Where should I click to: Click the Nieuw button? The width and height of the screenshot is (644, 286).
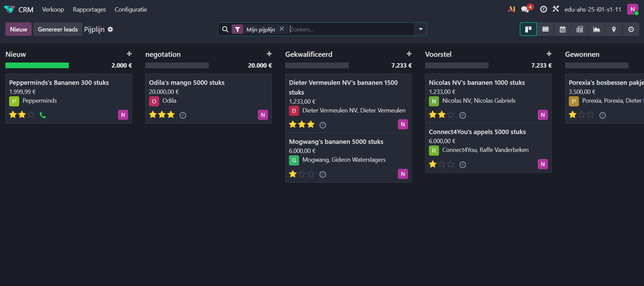(x=19, y=29)
